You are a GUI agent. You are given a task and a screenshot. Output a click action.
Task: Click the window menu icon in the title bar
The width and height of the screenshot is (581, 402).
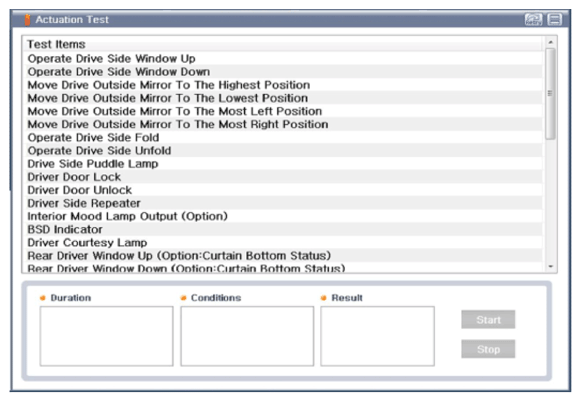[x=554, y=19]
